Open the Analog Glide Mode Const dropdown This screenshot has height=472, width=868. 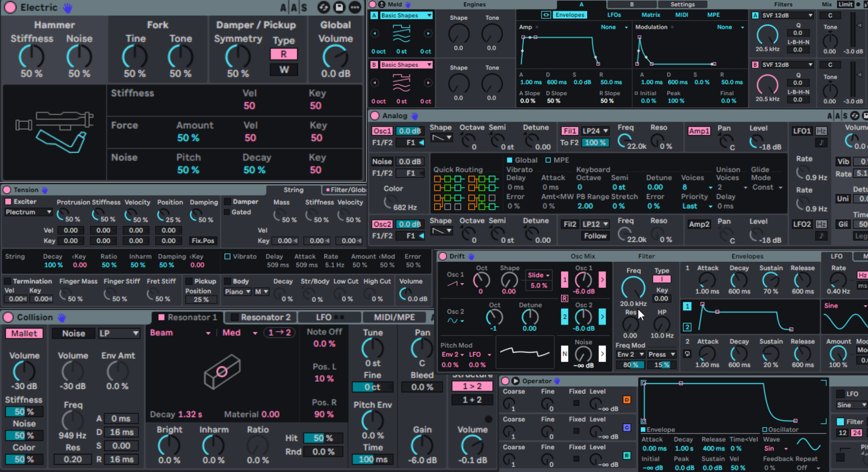click(767, 187)
